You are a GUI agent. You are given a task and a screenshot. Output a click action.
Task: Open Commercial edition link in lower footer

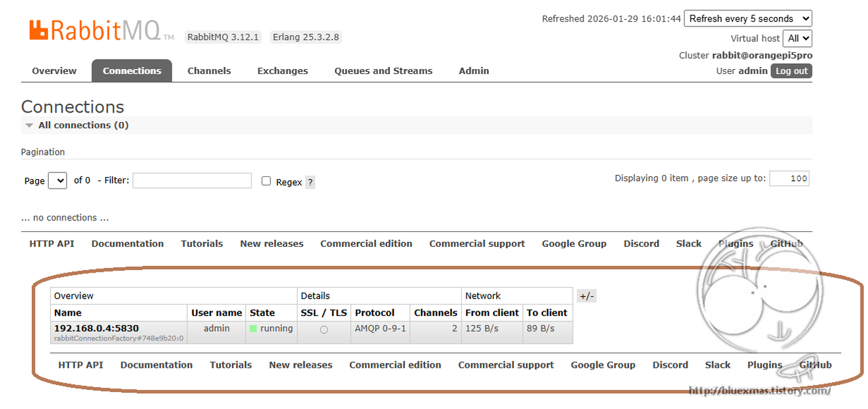[395, 365]
